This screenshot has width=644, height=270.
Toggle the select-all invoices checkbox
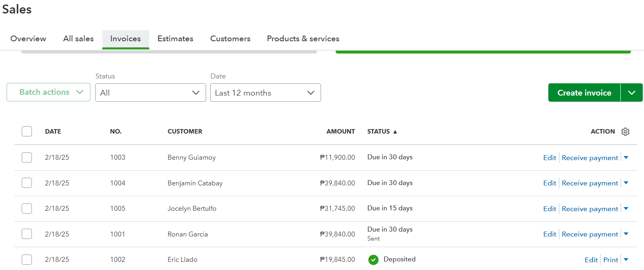(27, 131)
